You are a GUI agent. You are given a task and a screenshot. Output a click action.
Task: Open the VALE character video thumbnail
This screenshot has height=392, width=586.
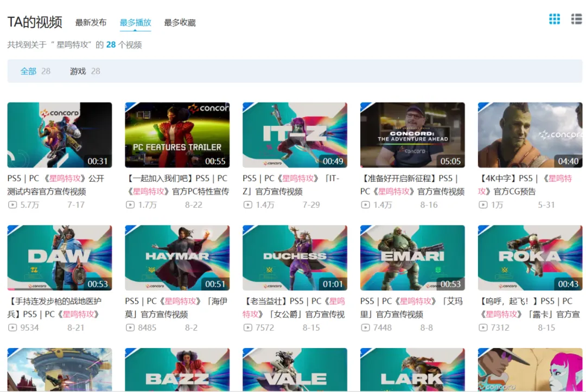pos(295,370)
